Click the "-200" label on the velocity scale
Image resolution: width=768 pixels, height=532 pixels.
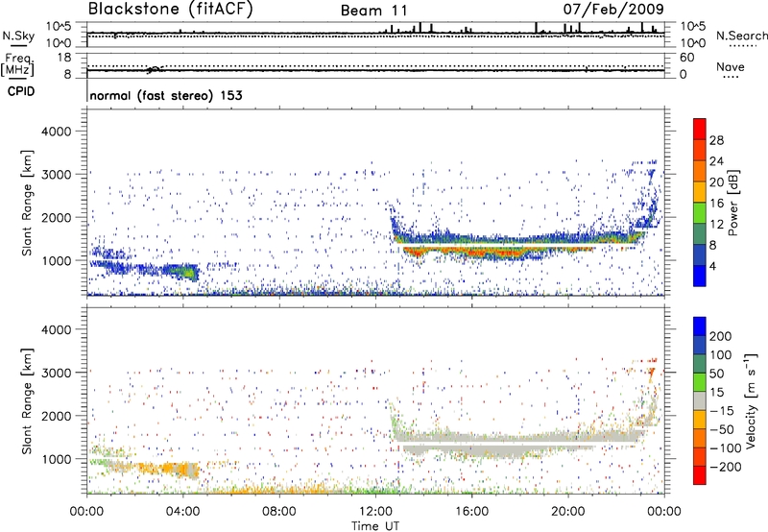click(x=725, y=467)
